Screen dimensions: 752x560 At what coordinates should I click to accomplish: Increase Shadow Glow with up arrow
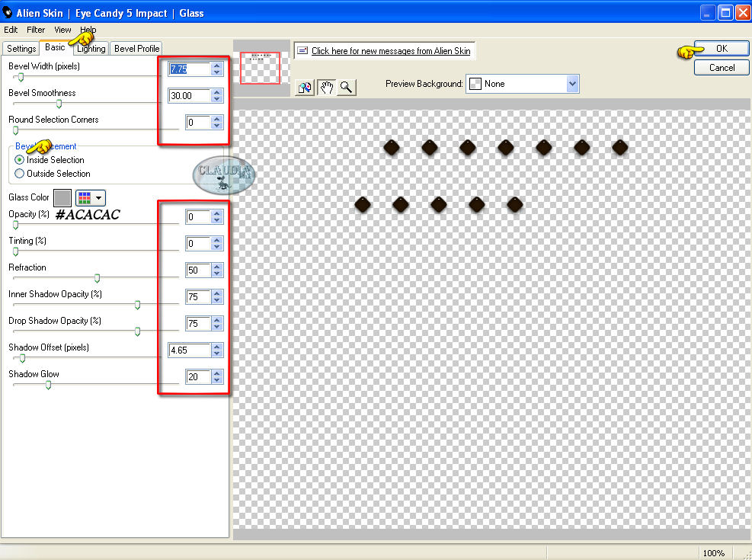point(217,373)
